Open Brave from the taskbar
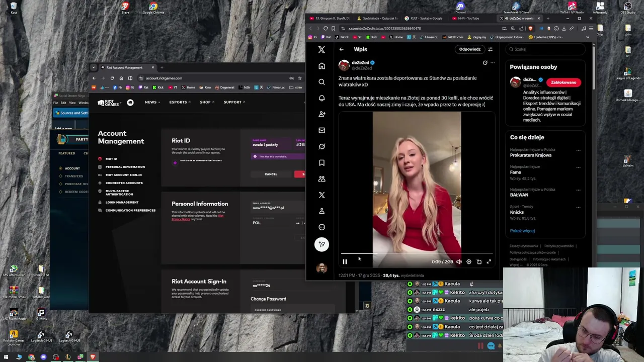 (x=93, y=357)
